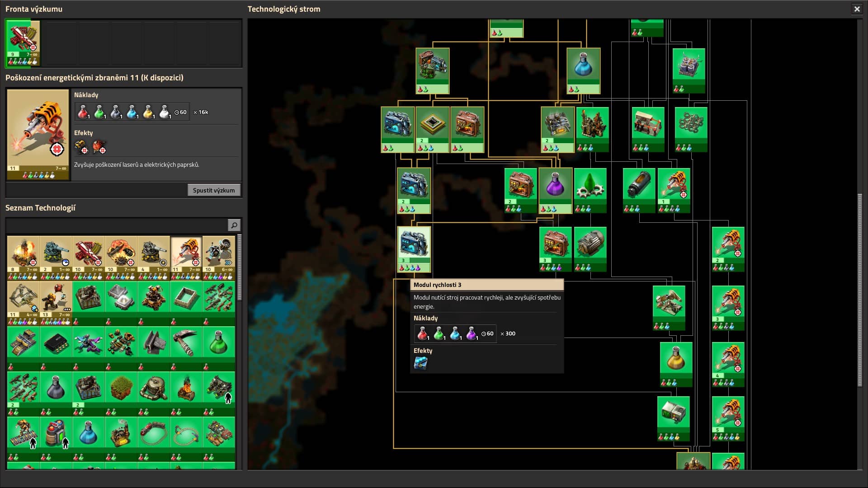Select follower robot count level 13 technology
This screenshot has width=868, height=488.
coord(56,303)
